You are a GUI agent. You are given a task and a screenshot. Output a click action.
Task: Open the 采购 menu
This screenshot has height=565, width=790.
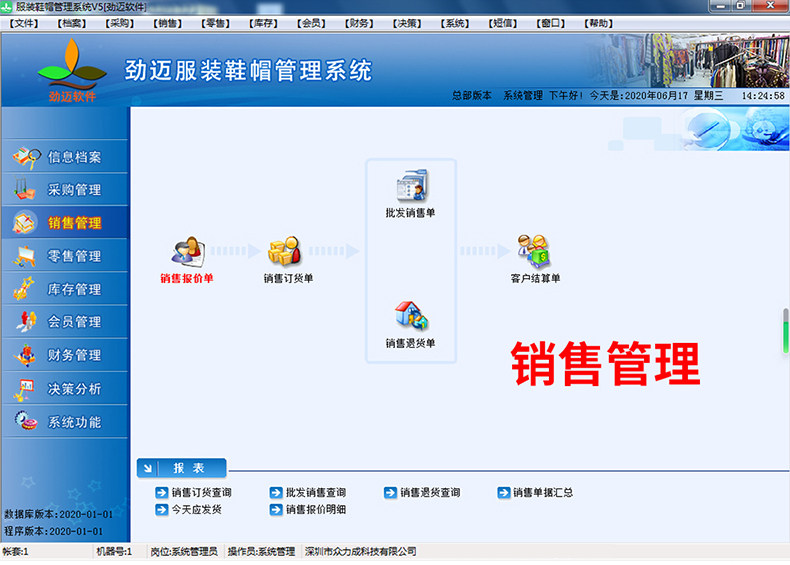119,23
